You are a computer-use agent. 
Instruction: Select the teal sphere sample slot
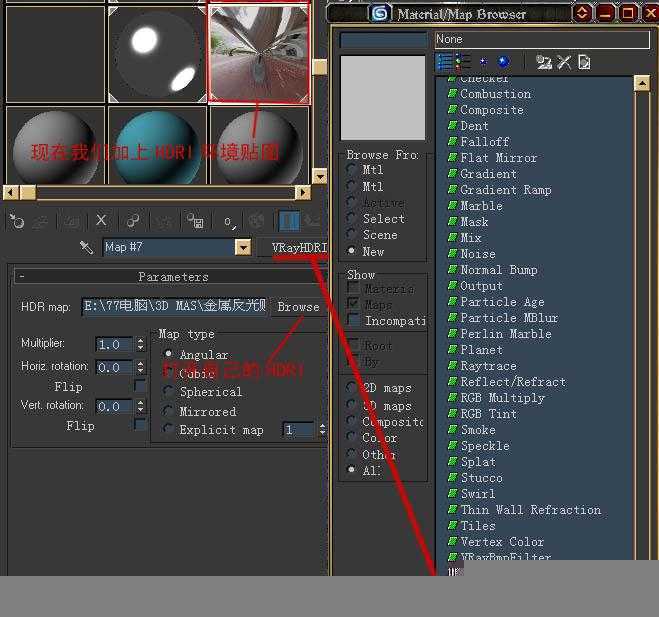click(157, 145)
